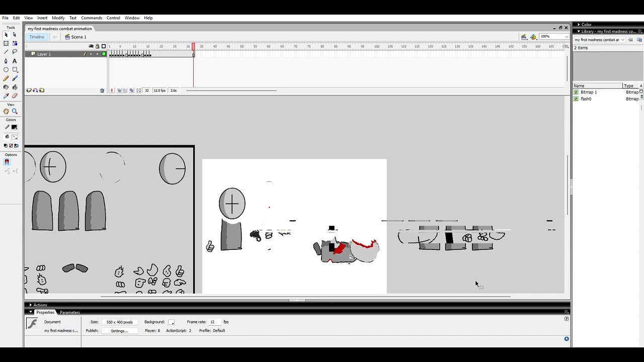Open Edit Symbols dropdown button
The image size is (644, 362).
pos(533,37)
